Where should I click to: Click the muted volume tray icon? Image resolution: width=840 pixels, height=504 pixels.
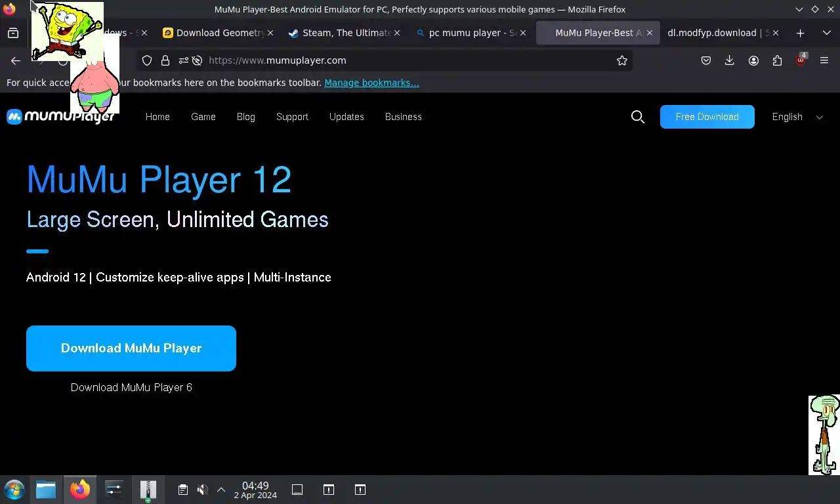[203, 490]
